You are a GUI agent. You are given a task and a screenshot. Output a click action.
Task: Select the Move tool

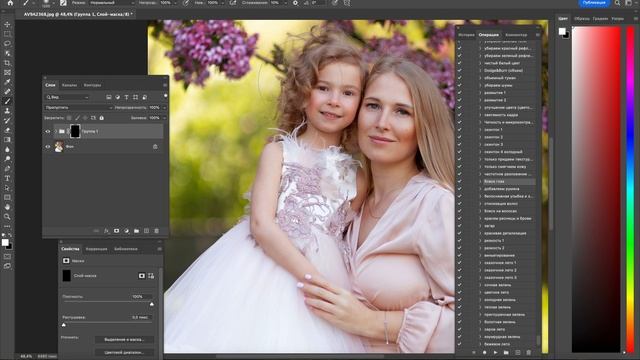tap(7, 24)
